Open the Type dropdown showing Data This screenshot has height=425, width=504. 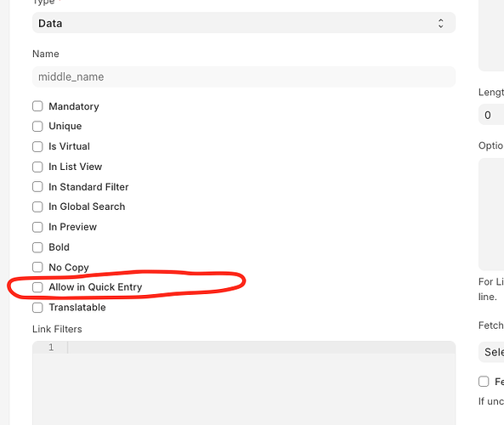[x=244, y=23]
